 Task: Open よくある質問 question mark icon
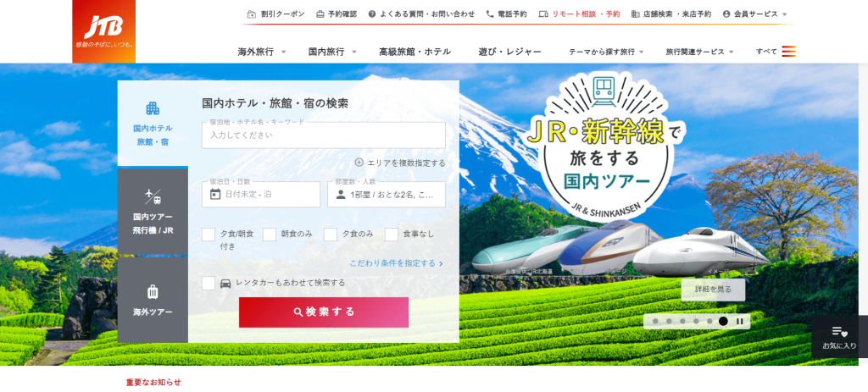(x=372, y=14)
